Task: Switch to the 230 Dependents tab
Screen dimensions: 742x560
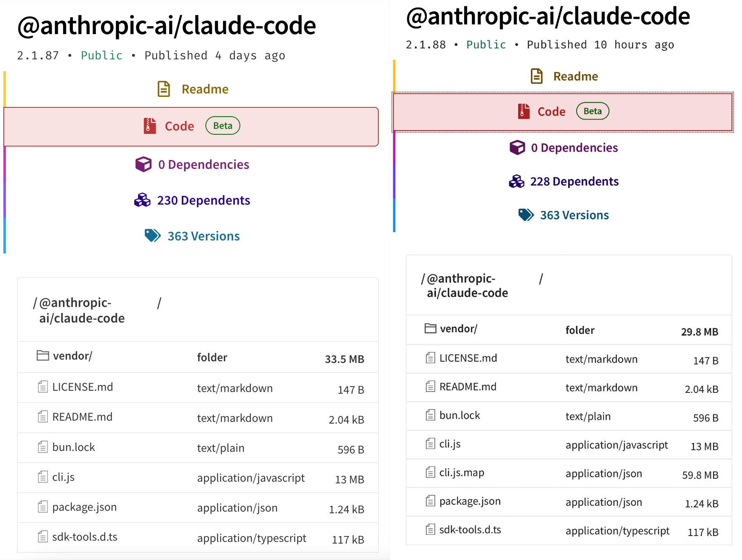Action: tap(203, 200)
